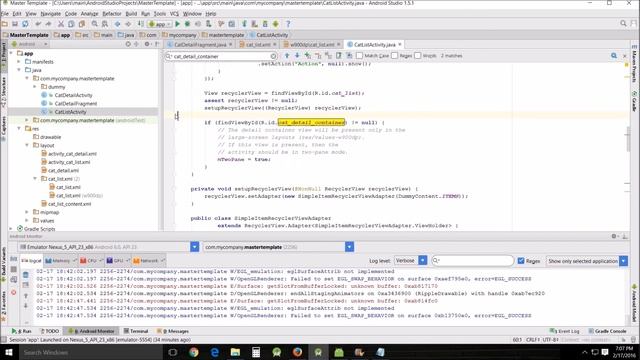Open the Windows Start menu
The width and height of the screenshot is (640, 360).
point(9,352)
